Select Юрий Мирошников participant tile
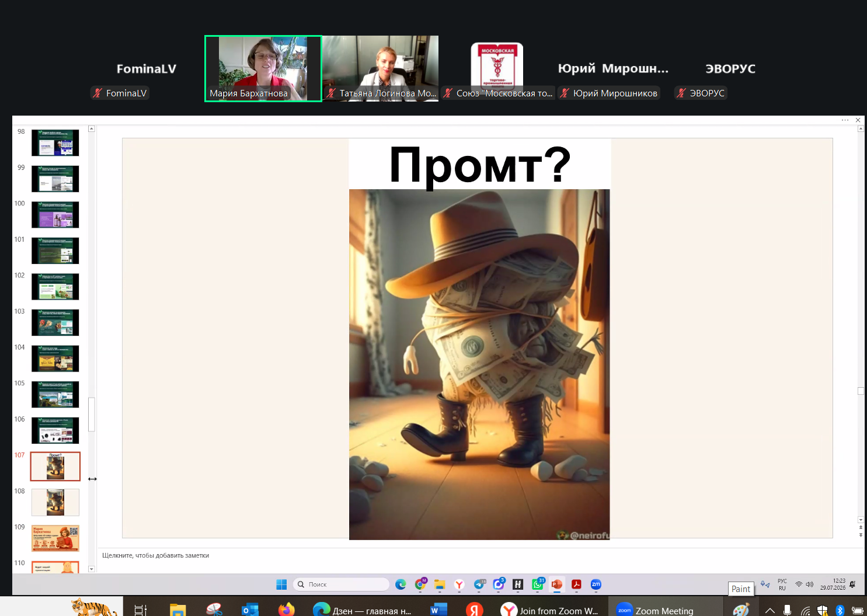 pos(613,69)
